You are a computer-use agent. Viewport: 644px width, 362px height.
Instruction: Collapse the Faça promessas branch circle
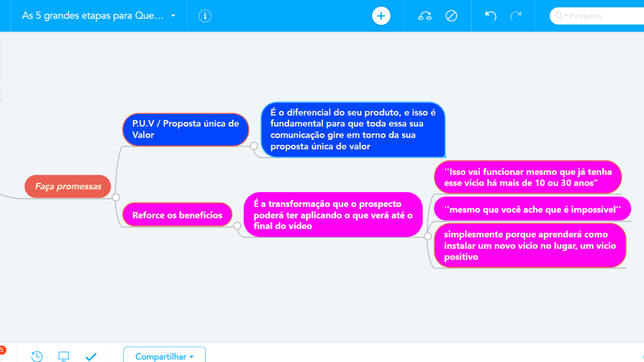[x=116, y=197]
